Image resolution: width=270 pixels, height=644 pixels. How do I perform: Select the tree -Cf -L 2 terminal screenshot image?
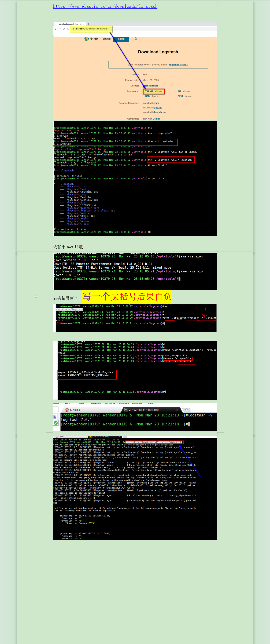135,179
